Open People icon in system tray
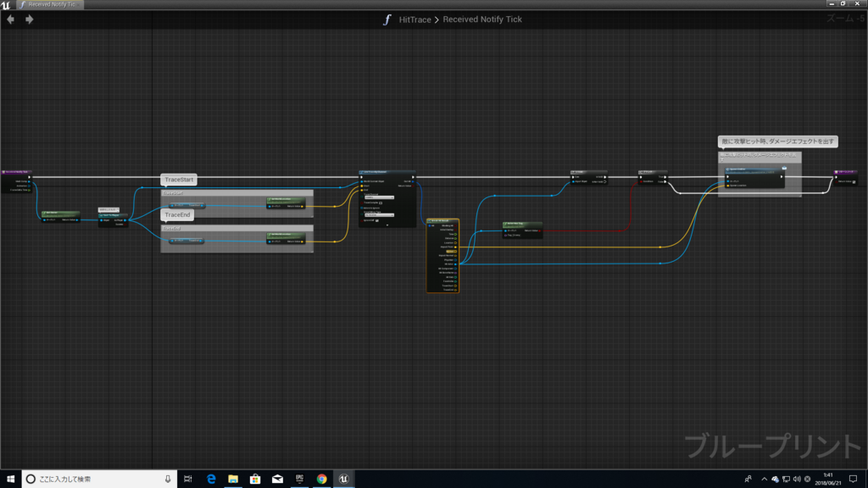 click(x=748, y=479)
